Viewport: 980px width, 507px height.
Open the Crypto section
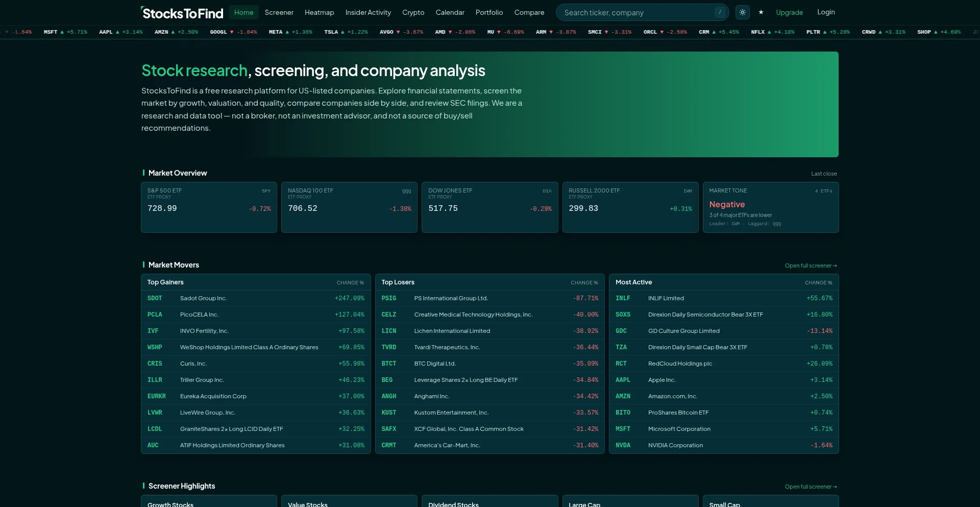click(413, 12)
